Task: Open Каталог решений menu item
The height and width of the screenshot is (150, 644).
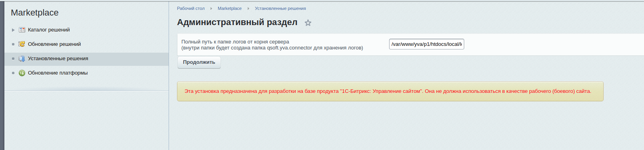Action: pyautogui.click(x=49, y=30)
